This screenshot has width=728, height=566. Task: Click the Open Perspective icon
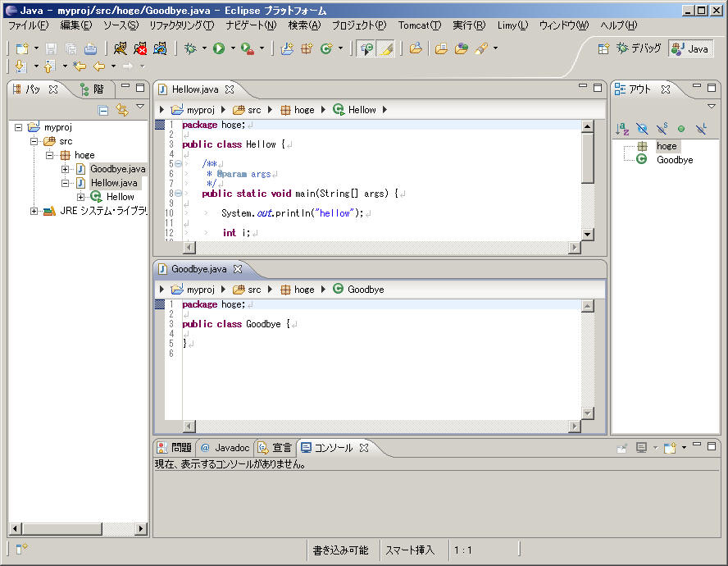pos(603,48)
